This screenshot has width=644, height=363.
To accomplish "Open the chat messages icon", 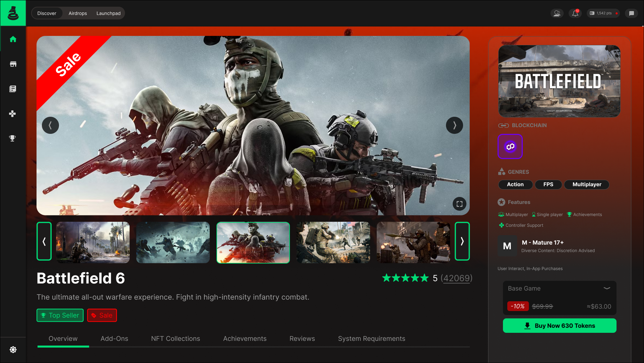I will 631,13.
